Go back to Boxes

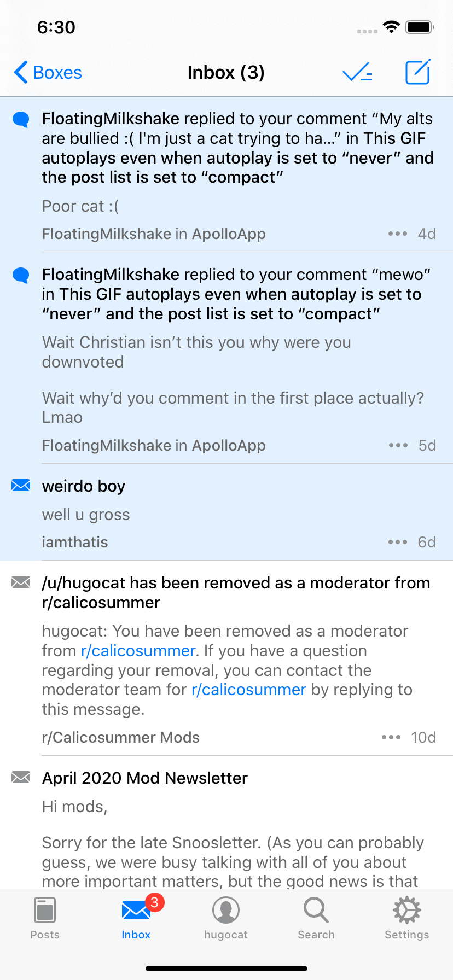[48, 72]
